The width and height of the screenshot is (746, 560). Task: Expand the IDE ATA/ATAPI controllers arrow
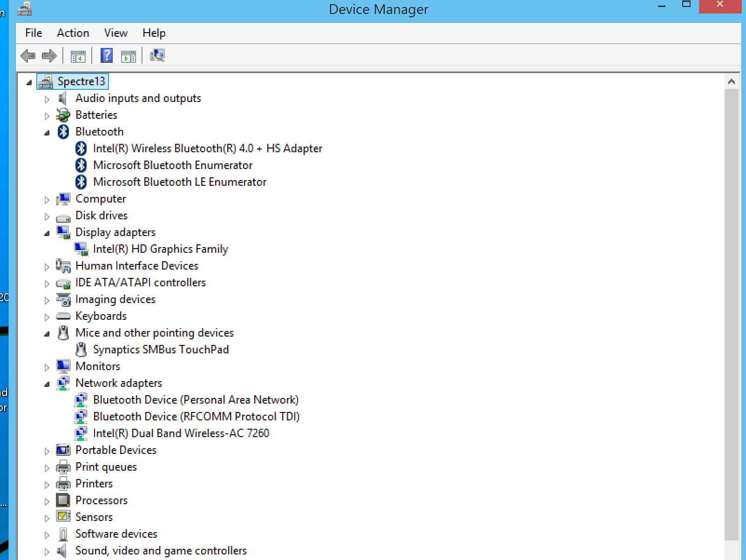tap(47, 283)
